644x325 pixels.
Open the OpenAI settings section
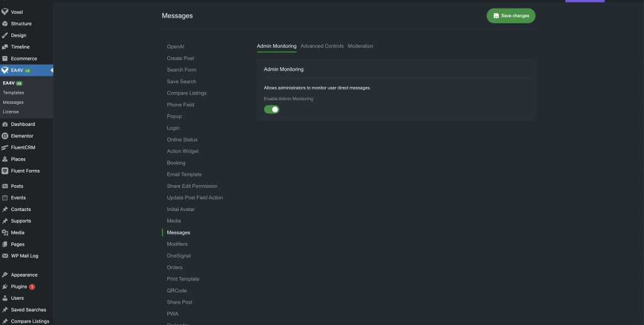coord(175,47)
